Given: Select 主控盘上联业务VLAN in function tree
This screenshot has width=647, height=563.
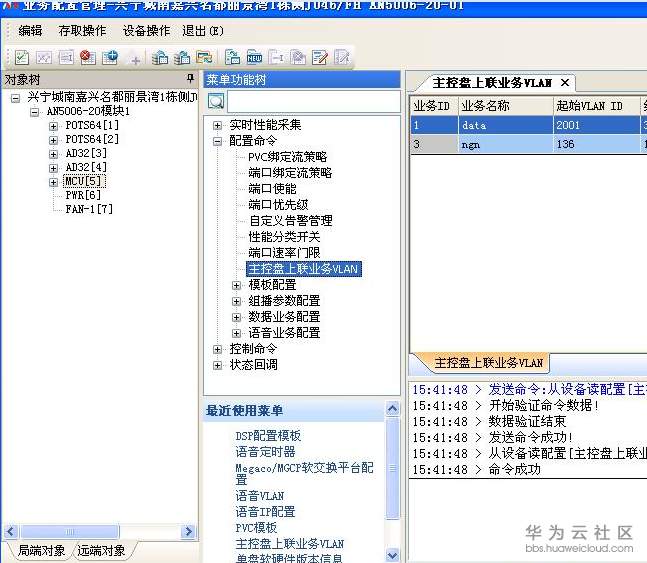Looking at the screenshot, I should click(304, 269).
